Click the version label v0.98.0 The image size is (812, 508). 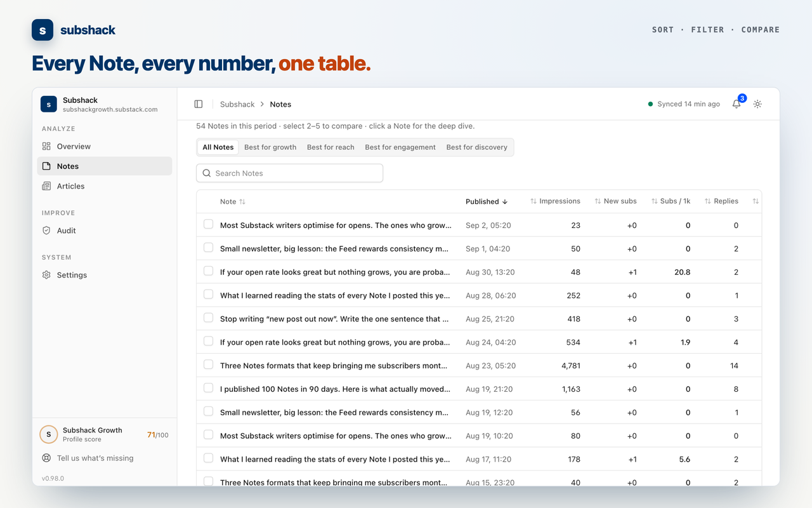53,478
